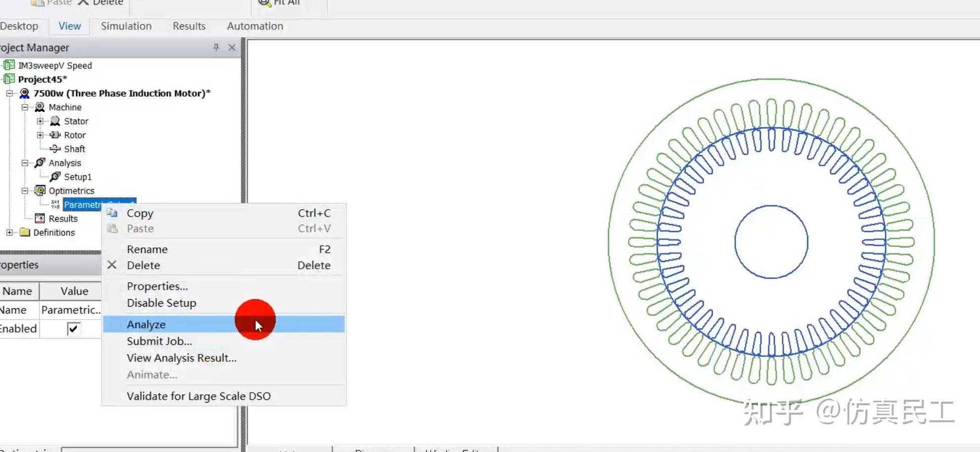Open Properties from the context menu
Viewport: 980px width, 452px height.
point(156,286)
